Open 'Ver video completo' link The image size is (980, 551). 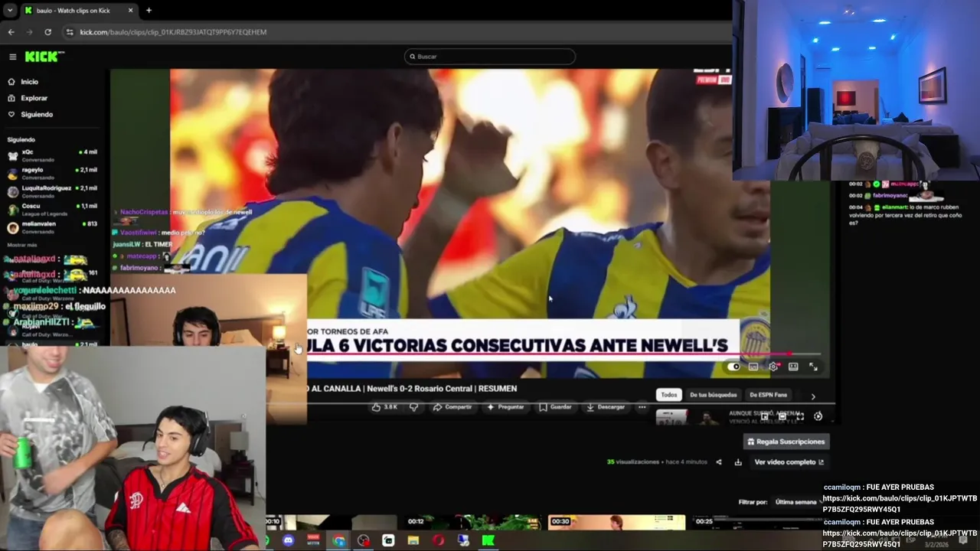pyautogui.click(x=789, y=462)
